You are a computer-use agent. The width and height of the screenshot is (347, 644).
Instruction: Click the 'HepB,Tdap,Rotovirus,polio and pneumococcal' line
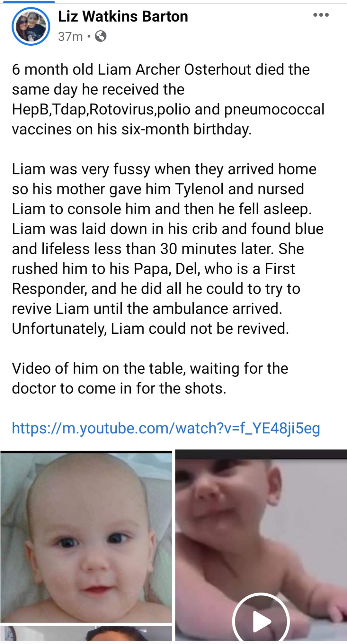click(168, 109)
